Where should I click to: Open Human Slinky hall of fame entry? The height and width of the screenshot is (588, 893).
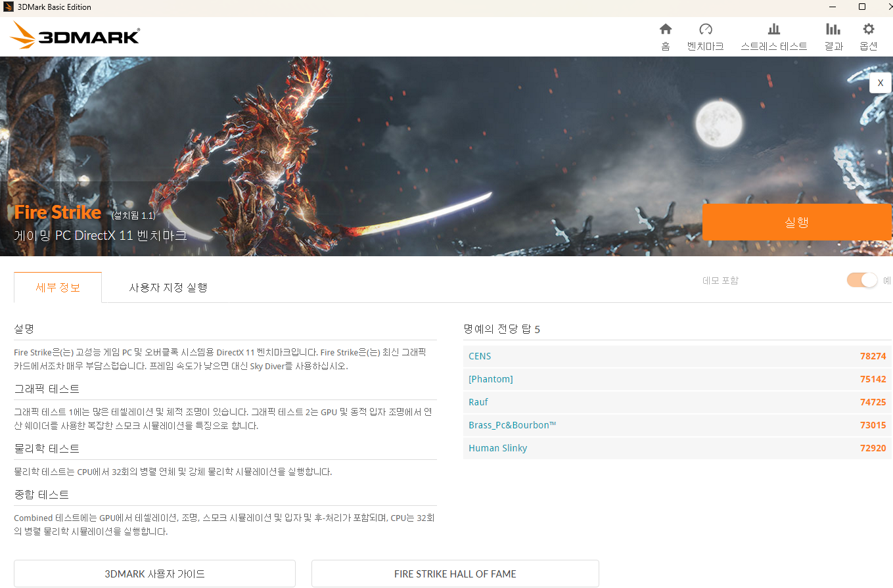[x=497, y=448]
